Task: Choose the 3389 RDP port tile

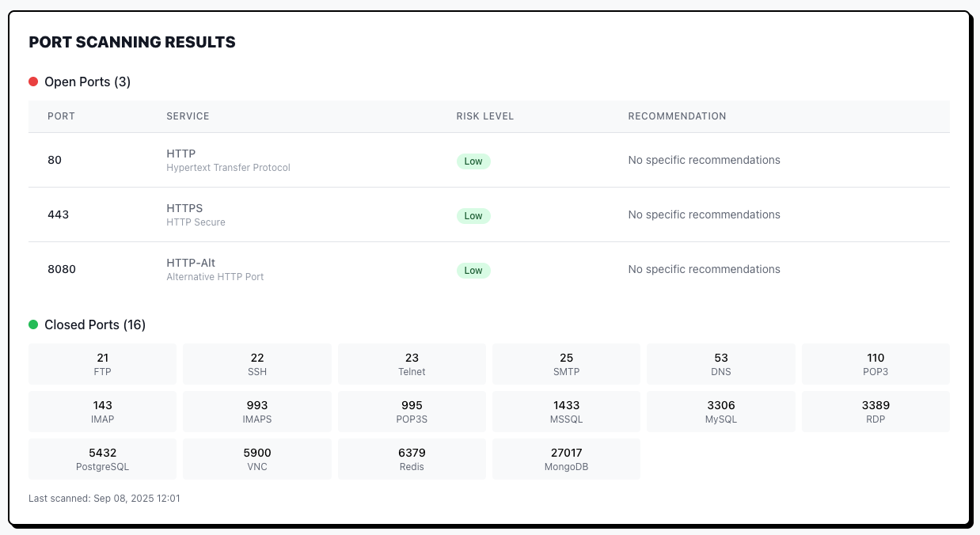Action: tap(876, 412)
